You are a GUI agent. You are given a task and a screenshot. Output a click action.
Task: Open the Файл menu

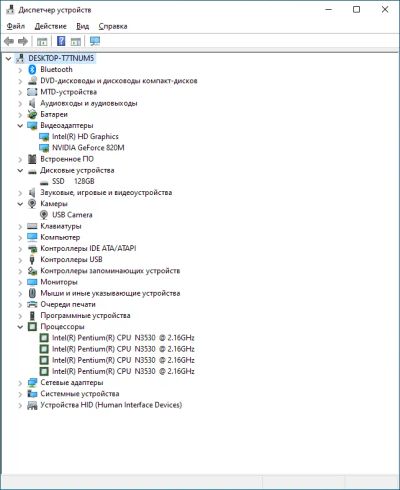tap(16, 26)
